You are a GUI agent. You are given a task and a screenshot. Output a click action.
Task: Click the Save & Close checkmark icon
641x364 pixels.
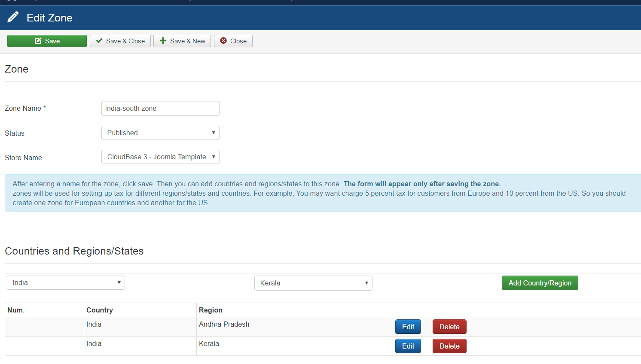pyautogui.click(x=99, y=41)
